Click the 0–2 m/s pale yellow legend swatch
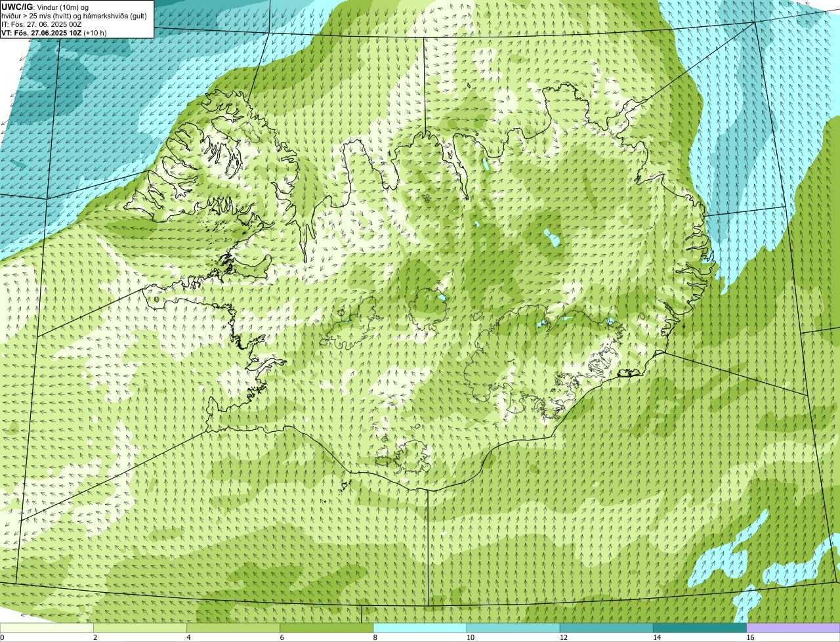The height and width of the screenshot is (642, 840). click(x=47, y=628)
